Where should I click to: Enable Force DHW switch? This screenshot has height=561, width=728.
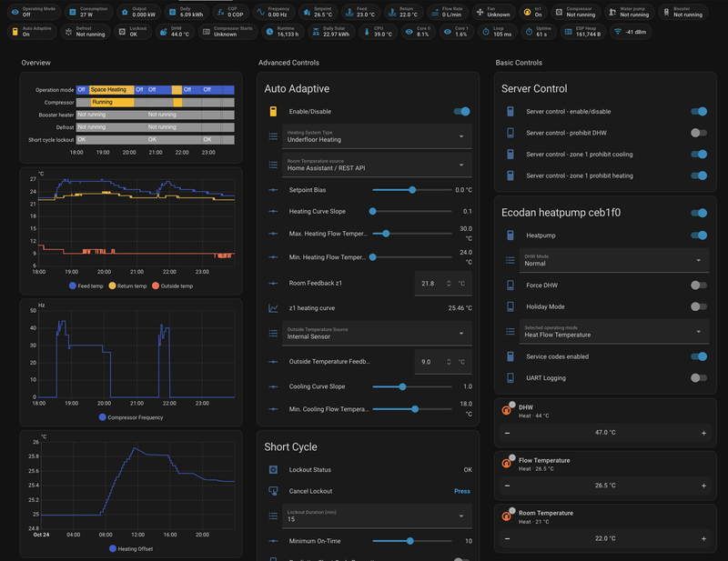pyautogui.click(x=699, y=285)
